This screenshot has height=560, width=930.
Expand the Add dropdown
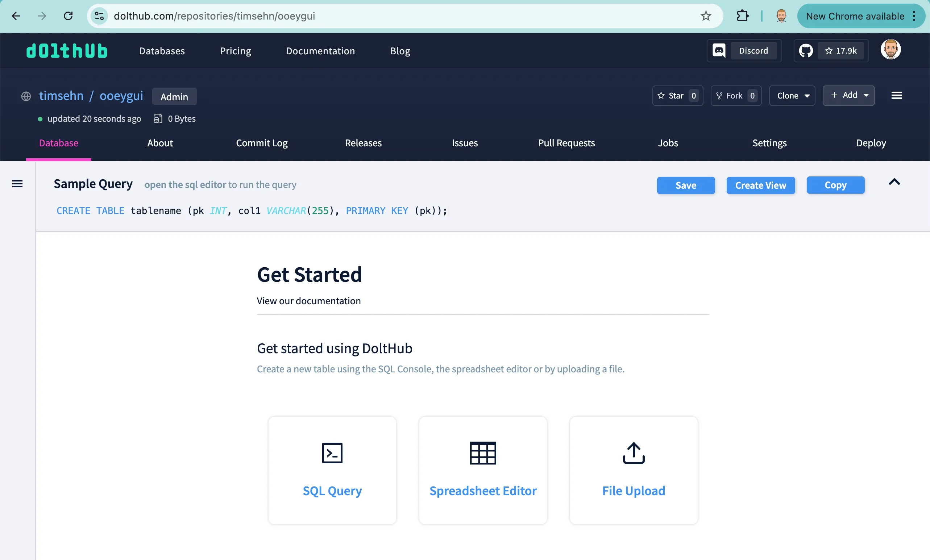848,95
